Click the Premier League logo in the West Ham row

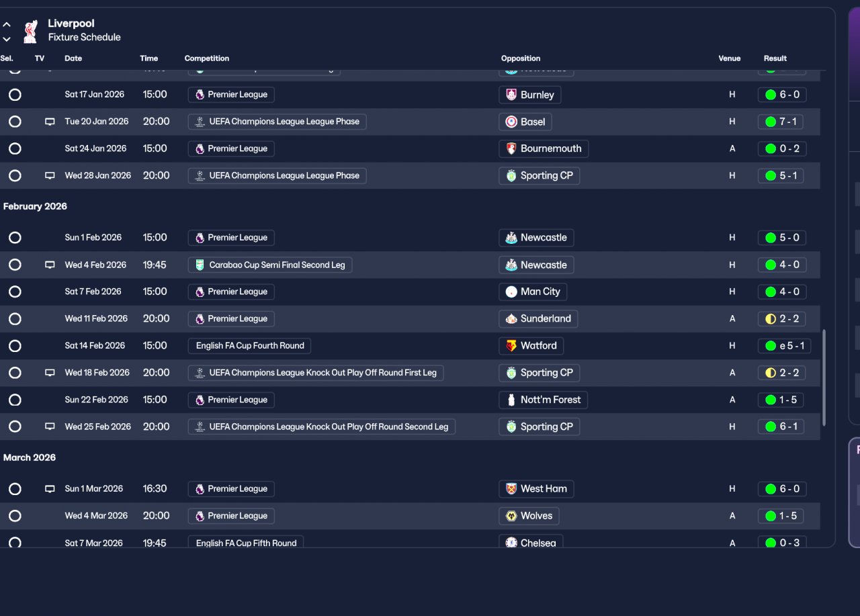(200, 489)
